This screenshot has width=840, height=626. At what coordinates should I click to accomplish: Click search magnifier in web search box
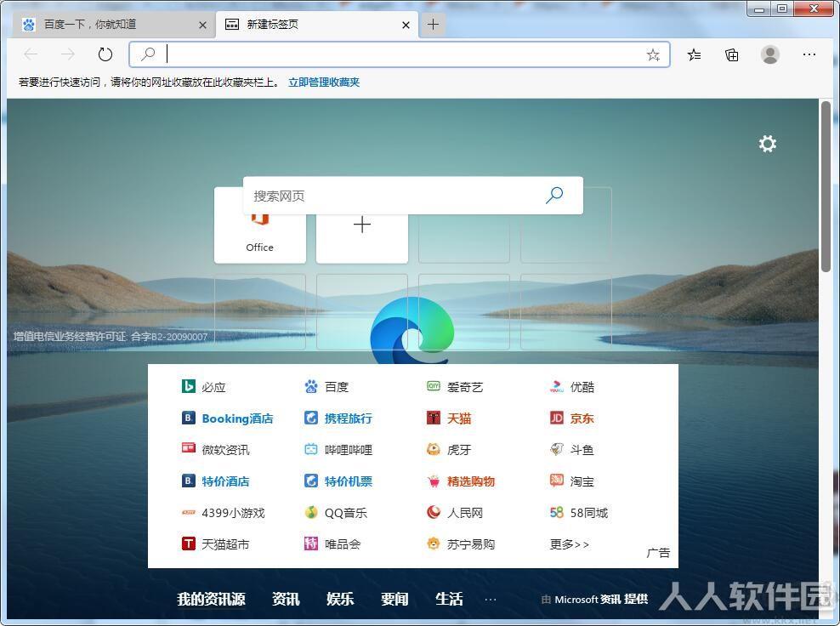click(x=554, y=195)
